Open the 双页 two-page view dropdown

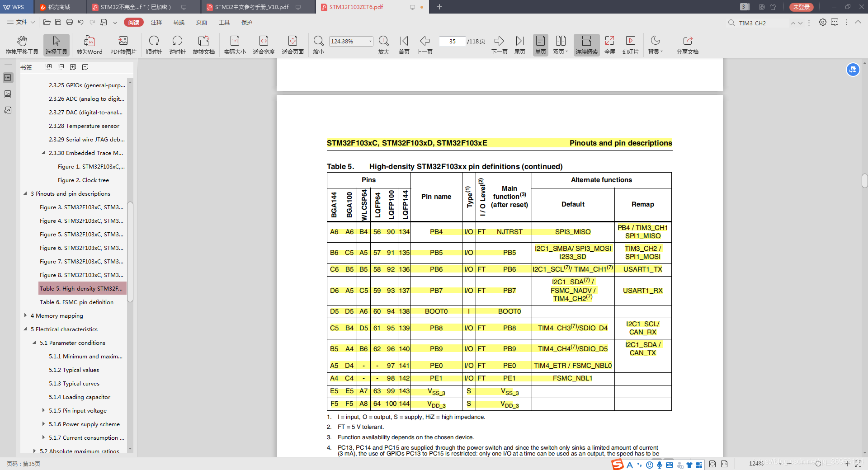click(561, 45)
